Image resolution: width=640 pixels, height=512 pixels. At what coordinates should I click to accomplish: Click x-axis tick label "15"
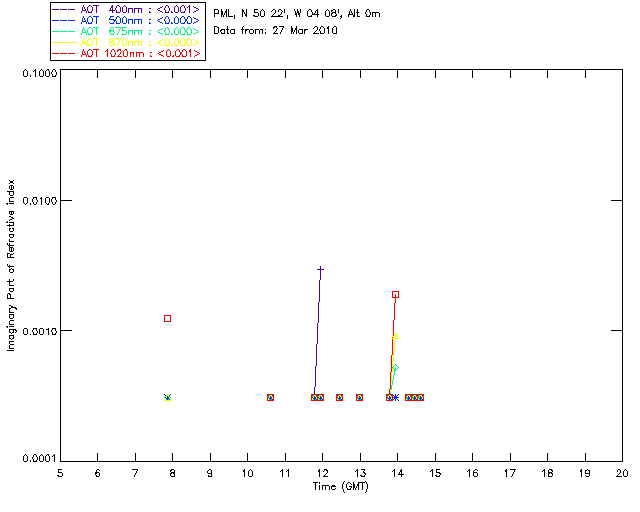click(x=435, y=473)
